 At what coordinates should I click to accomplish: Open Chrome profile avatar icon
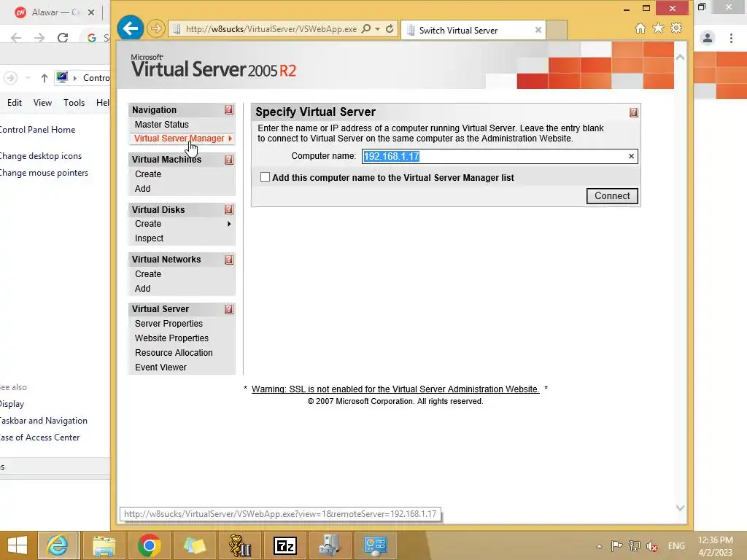(x=708, y=38)
